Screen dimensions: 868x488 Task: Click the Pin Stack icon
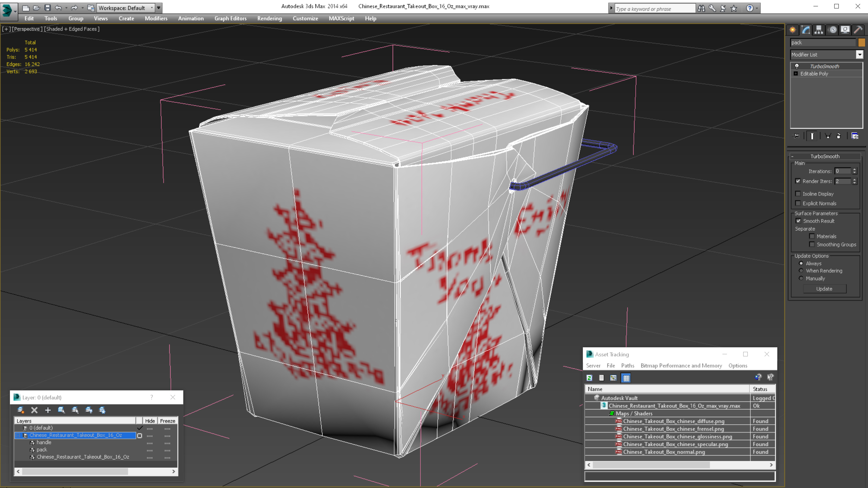point(796,136)
